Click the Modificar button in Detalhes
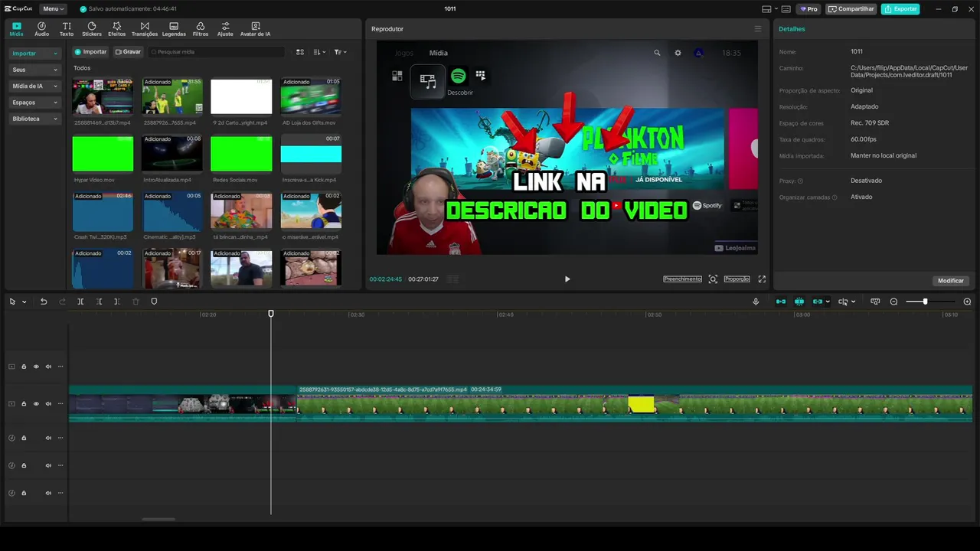980x551 pixels. [951, 281]
